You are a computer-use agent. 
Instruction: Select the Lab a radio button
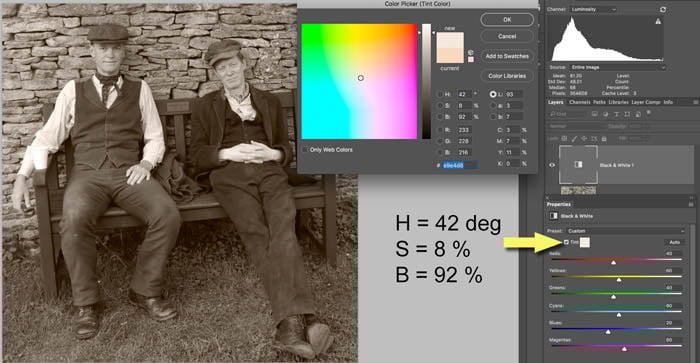(493, 105)
